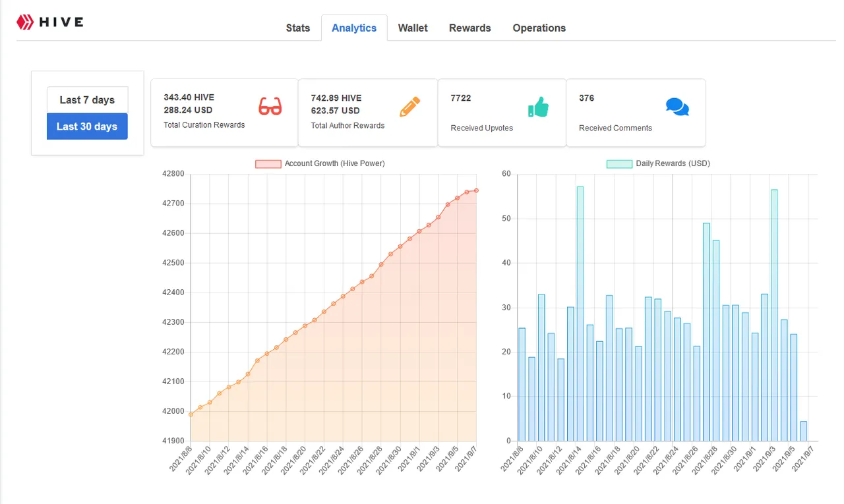The height and width of the screenshot is (504, 844).
Task: Click the first bar for 2021/8/8
Action: tap(522, 385)
